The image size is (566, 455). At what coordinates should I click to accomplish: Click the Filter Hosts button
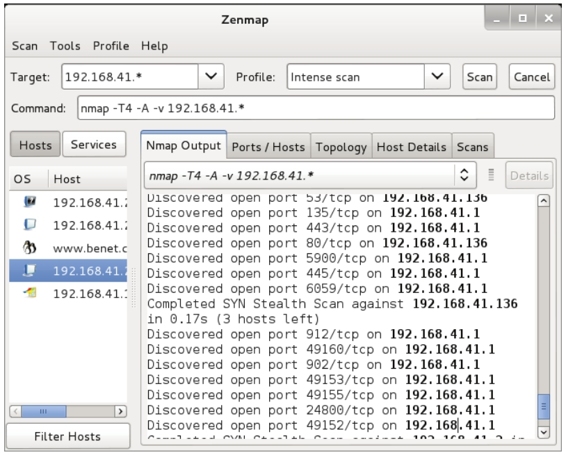(68, 436)
